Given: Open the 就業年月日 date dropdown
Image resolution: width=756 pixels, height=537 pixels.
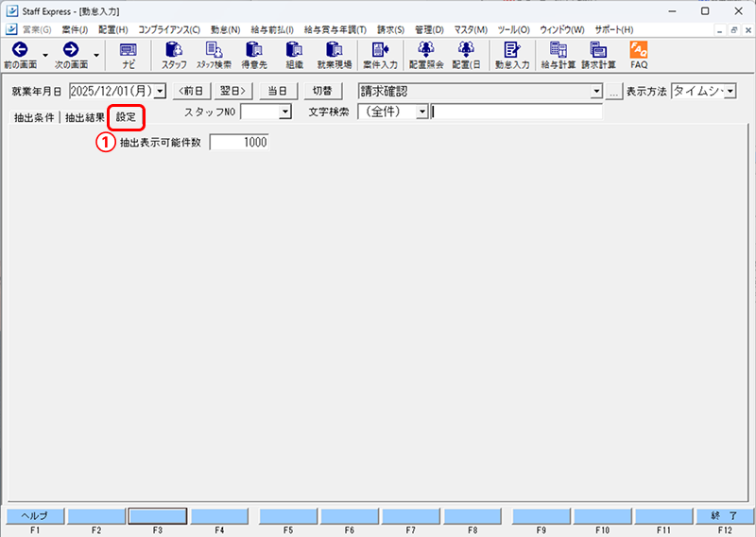Looking at the screenshot, I should point(161,91).
